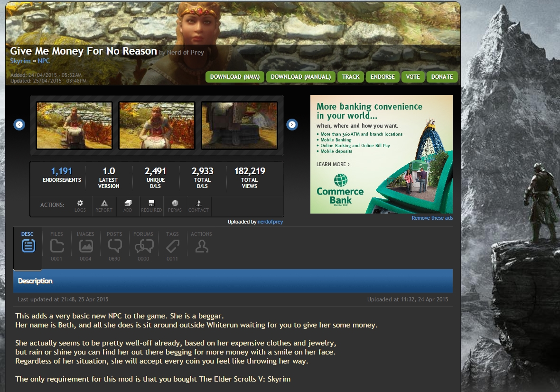Click the ADD action icon
Viewport: 560px width, 392px height.
click(128, 206)
